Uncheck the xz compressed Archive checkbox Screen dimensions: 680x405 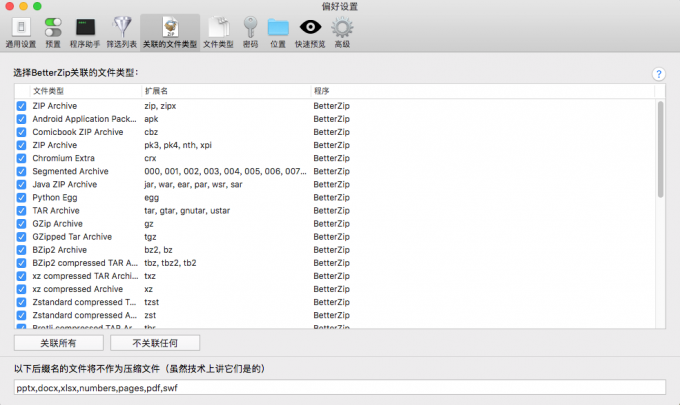[x=21, y=289]
